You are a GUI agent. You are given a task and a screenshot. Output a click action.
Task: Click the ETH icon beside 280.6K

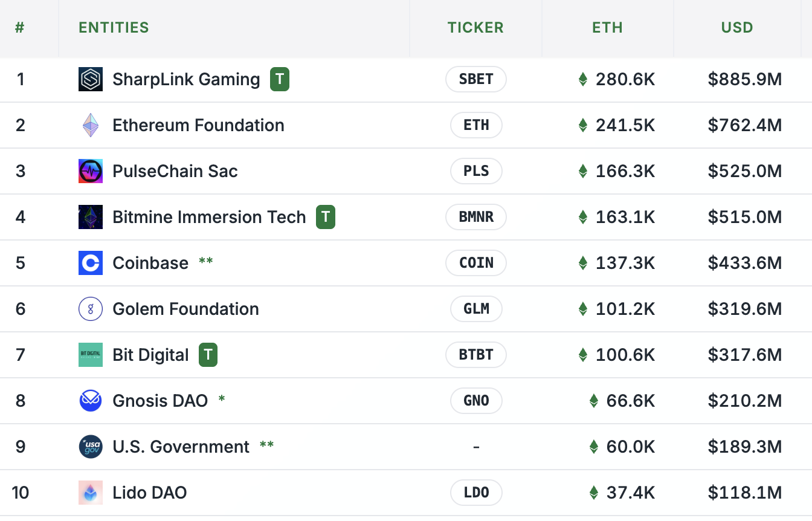[583, 79]
